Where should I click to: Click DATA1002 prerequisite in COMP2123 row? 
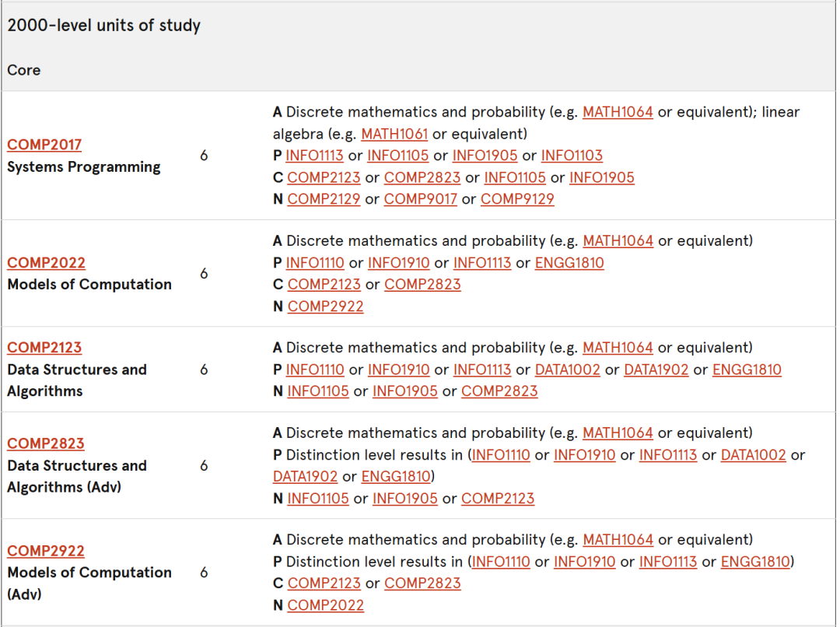(567, 370)
